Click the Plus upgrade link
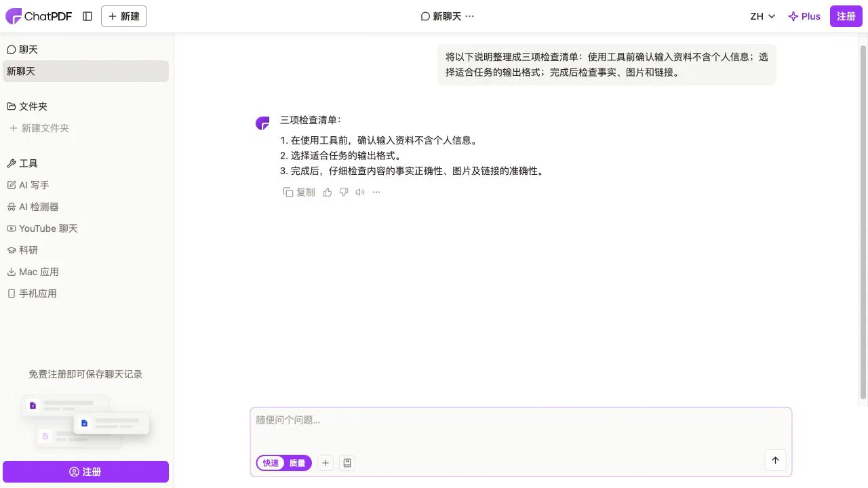This screenshot has height=488, width=868. 804,16
